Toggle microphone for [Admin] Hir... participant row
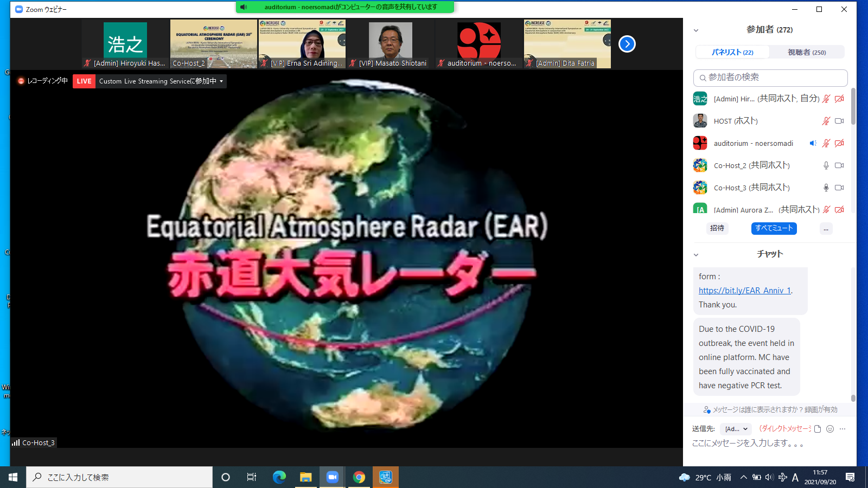The height and width of the screenshot is (488, 868). 826,99
